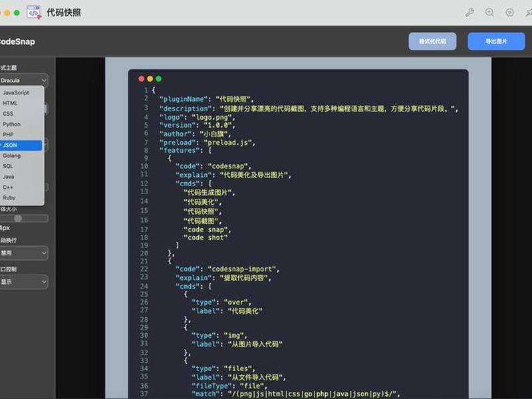Viewport: 532px width, 399px height.
Task: Select the highlighted JSON language option
Action: coord(21,145)
